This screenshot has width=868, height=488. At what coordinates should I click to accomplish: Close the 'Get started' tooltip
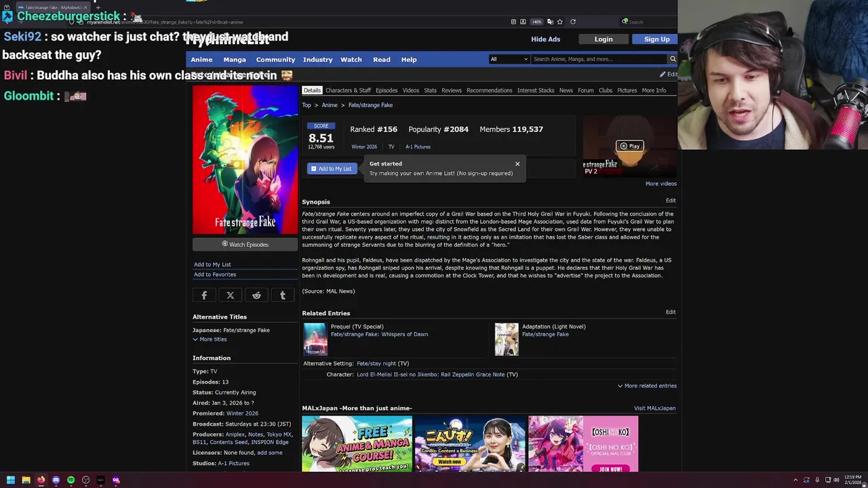[517, 163]
